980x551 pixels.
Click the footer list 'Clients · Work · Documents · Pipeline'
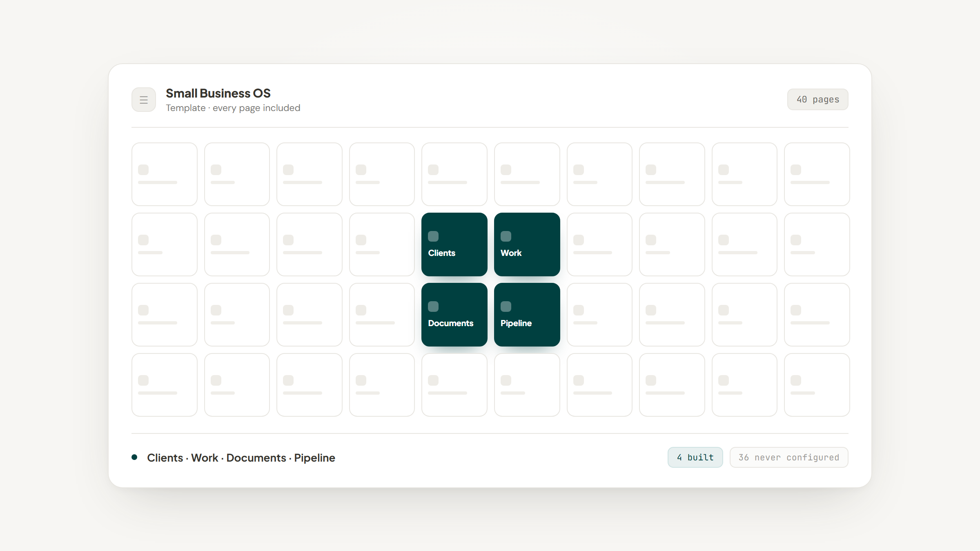click(x=241, y=458)
